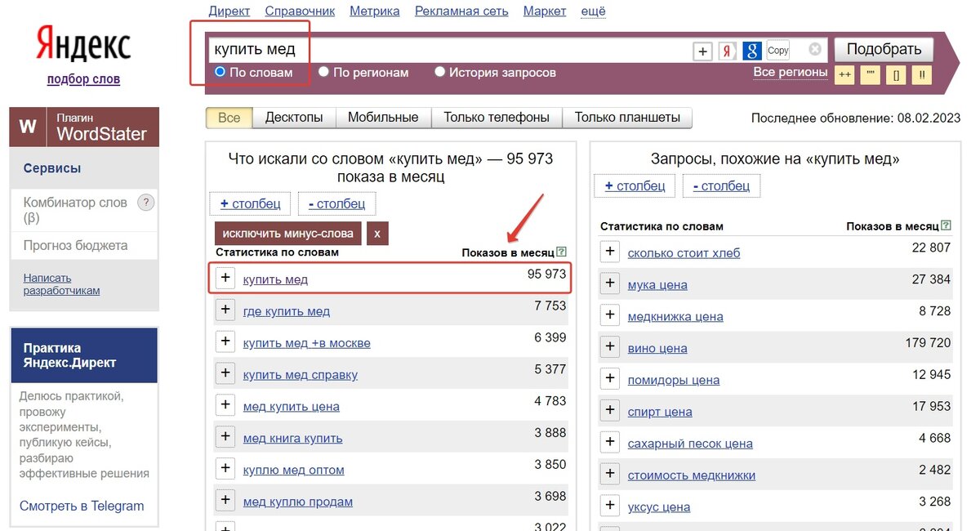Open 'Маркет' in top navigation
This screenshot has height=531, width=980.
545,11
